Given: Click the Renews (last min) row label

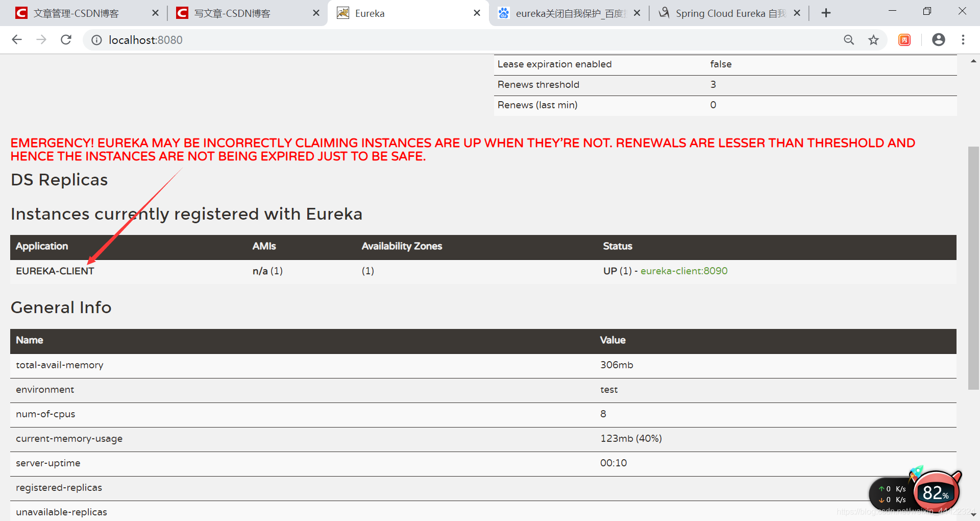Looking at the screenshot, I should pos(537,105).
